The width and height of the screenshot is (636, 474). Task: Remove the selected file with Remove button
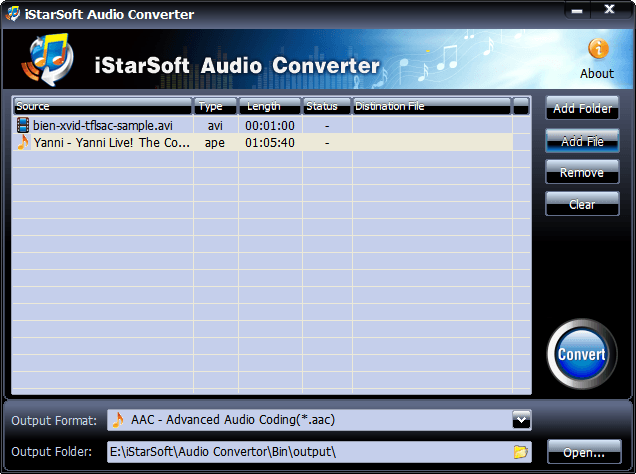pyautogui.click(x=582, y=172)
